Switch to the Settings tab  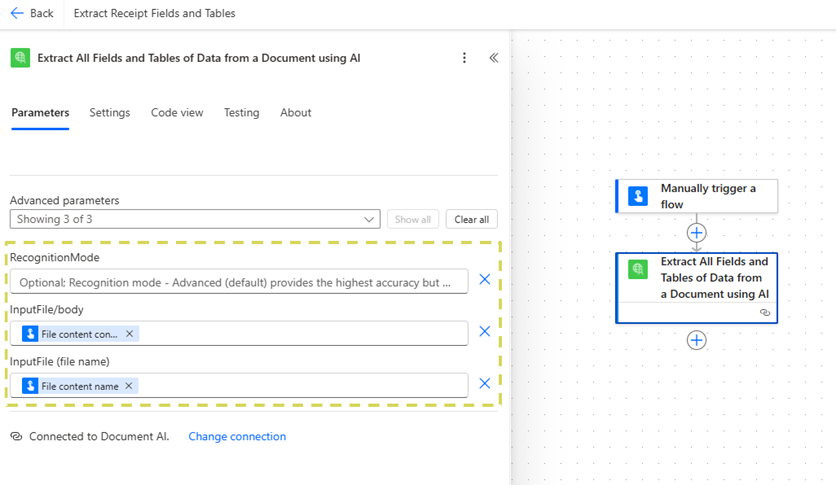(x=109, y=113)
